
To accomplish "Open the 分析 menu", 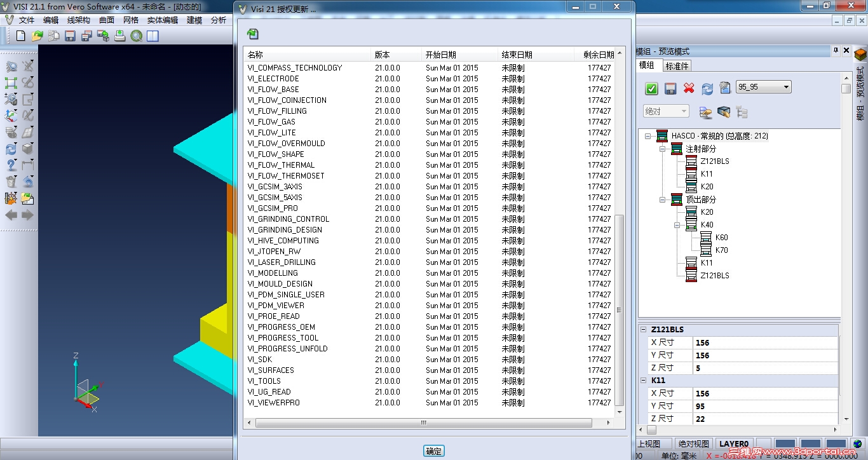I will coord(219,20).
